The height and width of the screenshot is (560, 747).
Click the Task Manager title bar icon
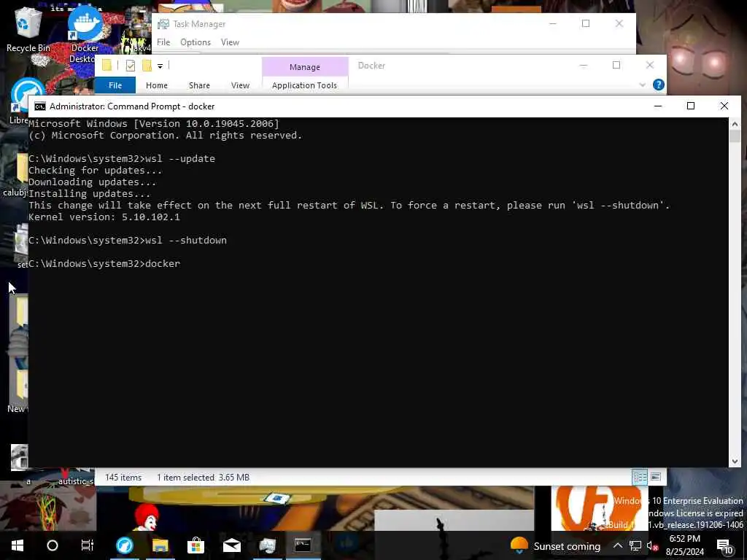(x=163, y=24)
